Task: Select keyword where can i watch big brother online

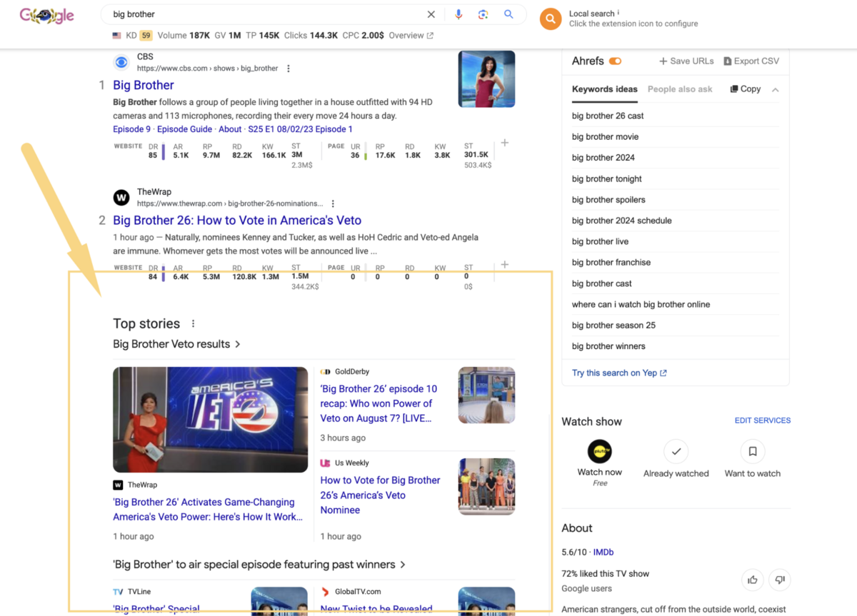Action: pyautogui.click(x=641, y=304)
